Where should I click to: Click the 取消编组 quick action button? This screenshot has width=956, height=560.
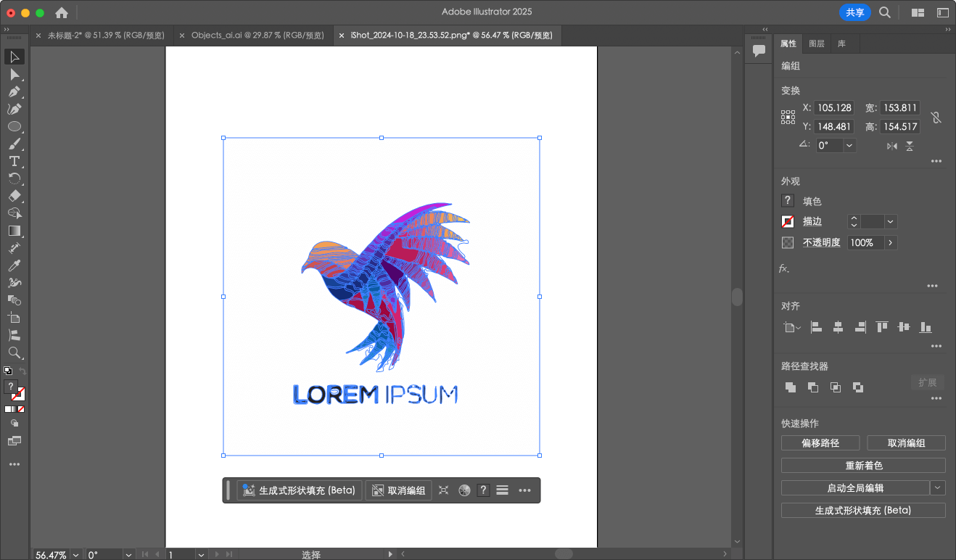[906, 442]
